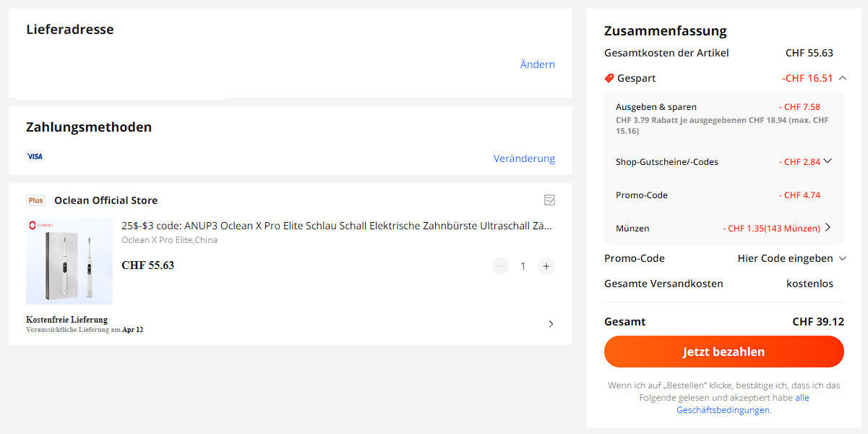Open the Geschäftsbedingungen terms link
The width and height of the screenshot is (868, 434).
723,409
